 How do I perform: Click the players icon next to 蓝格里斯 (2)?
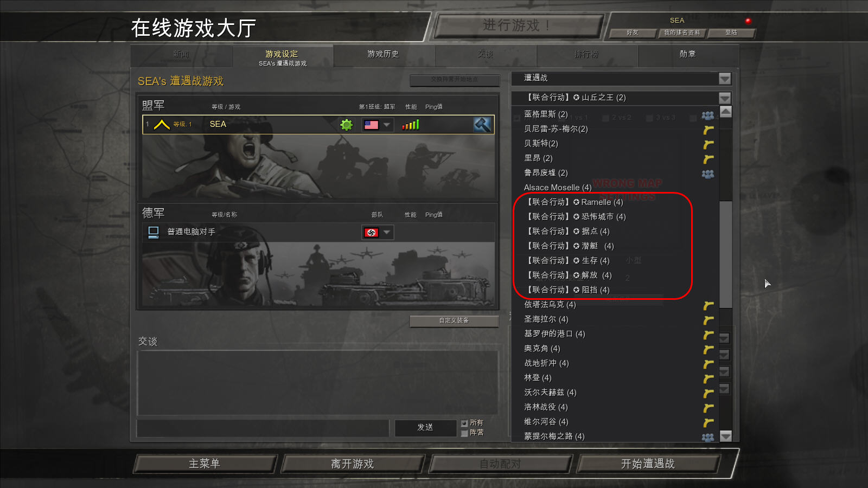click(708, 115)
